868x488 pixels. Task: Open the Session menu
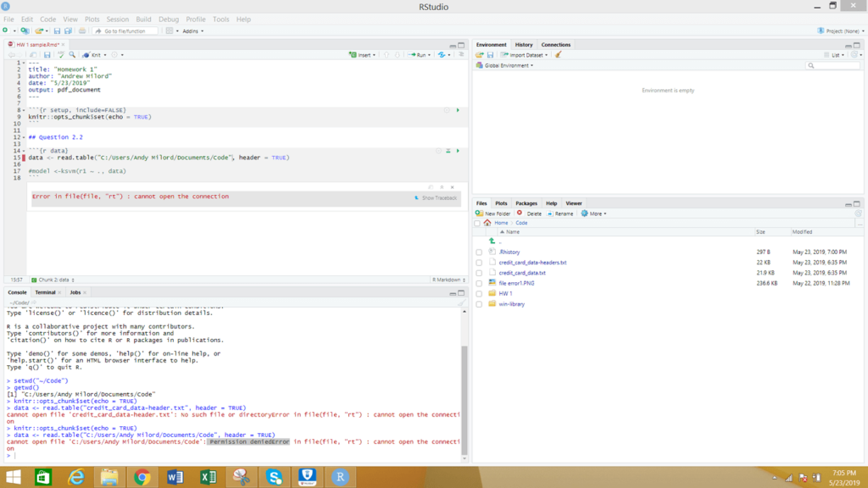pyautogui.click(x=117, y=19)
